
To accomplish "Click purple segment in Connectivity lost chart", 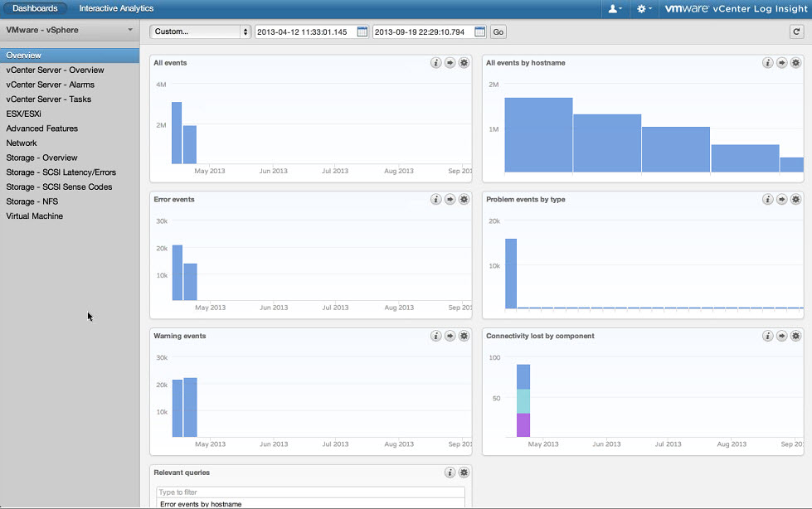I will (x=523, y=425).
